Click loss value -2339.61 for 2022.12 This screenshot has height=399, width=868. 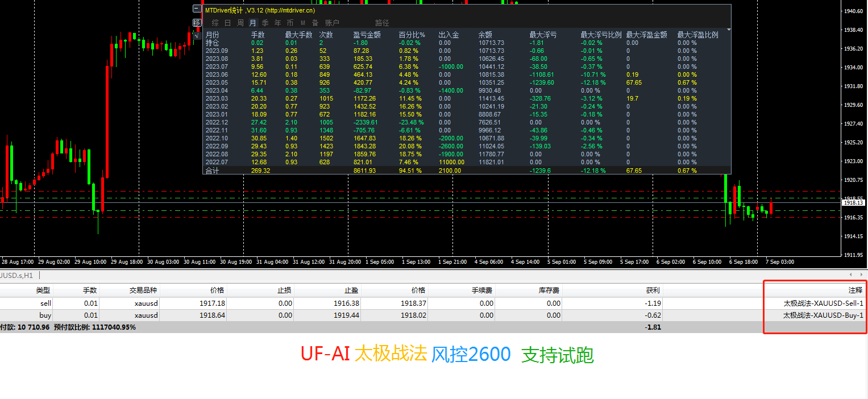click(x=365, y=122)
